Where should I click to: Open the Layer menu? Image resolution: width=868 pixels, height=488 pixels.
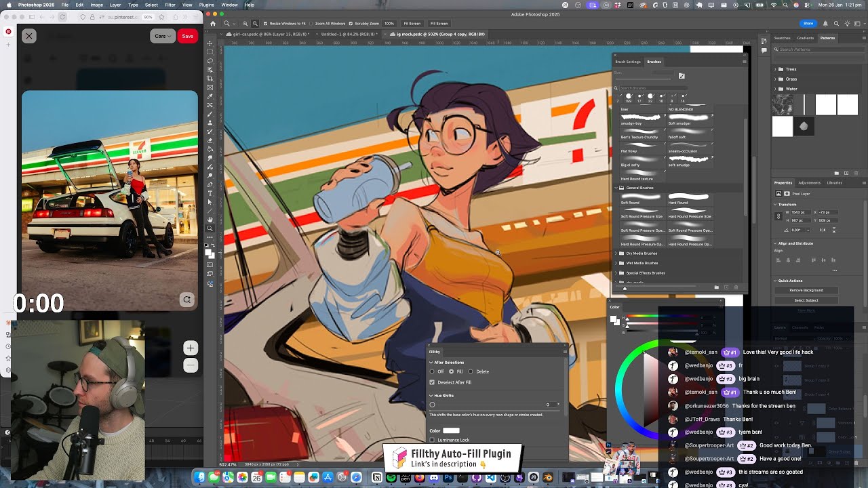point(115,5)
